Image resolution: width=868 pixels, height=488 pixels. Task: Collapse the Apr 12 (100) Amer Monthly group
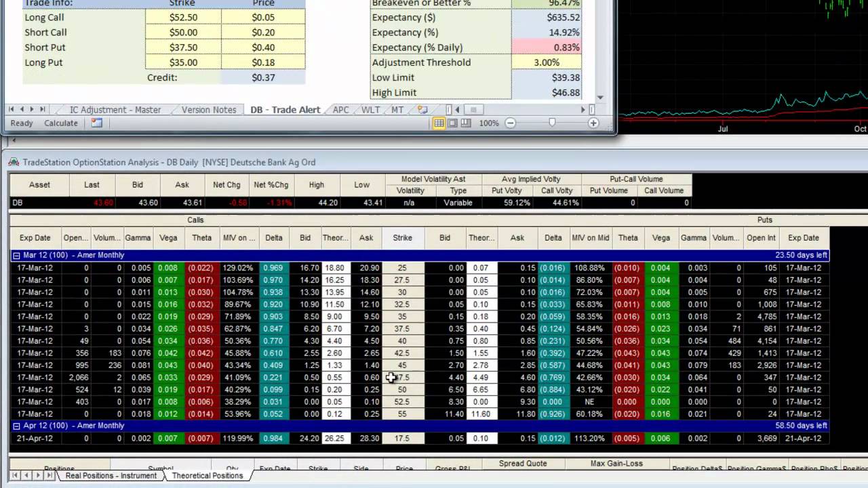pyautogui.click(x=16, y=426)
